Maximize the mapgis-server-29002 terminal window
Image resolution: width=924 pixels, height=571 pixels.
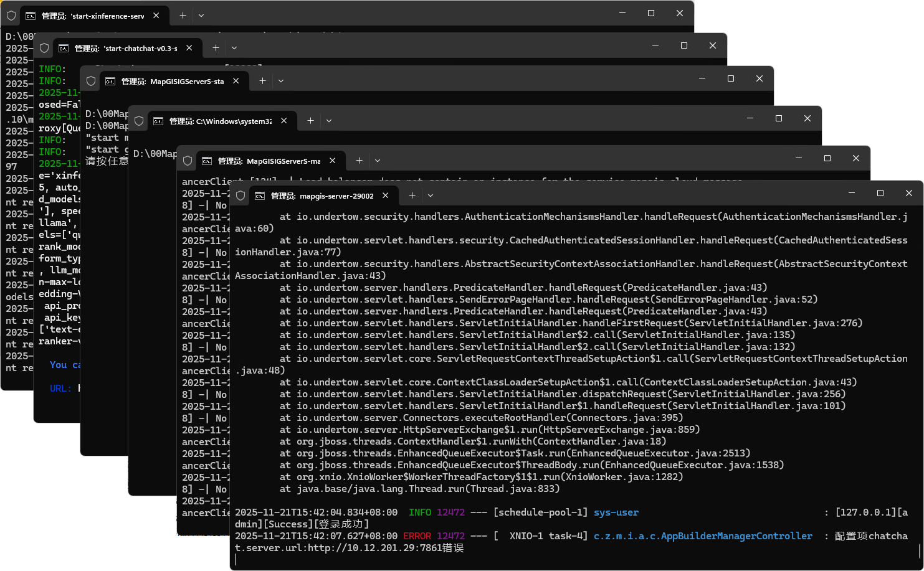click(880, 193)
